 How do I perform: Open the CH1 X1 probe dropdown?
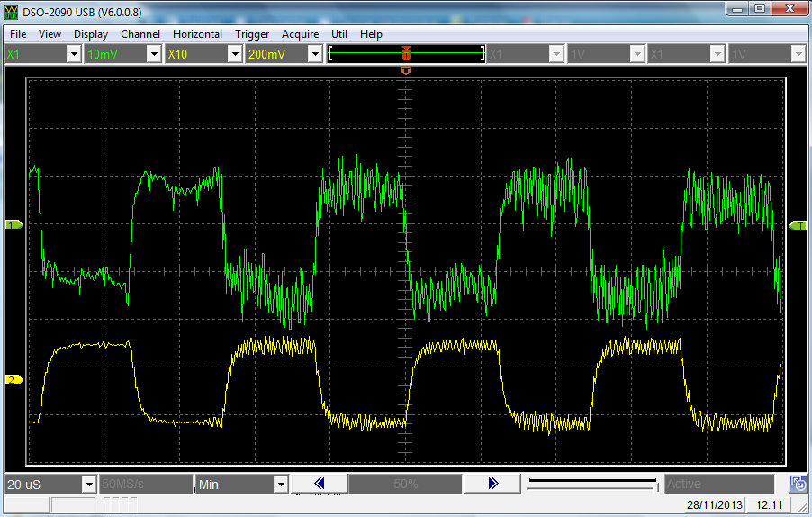pyautogui.click(x=74, y=54)
